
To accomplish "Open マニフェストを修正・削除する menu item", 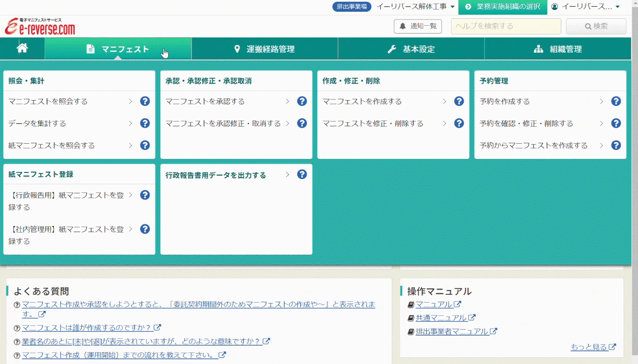I will (x=373, y=124).
